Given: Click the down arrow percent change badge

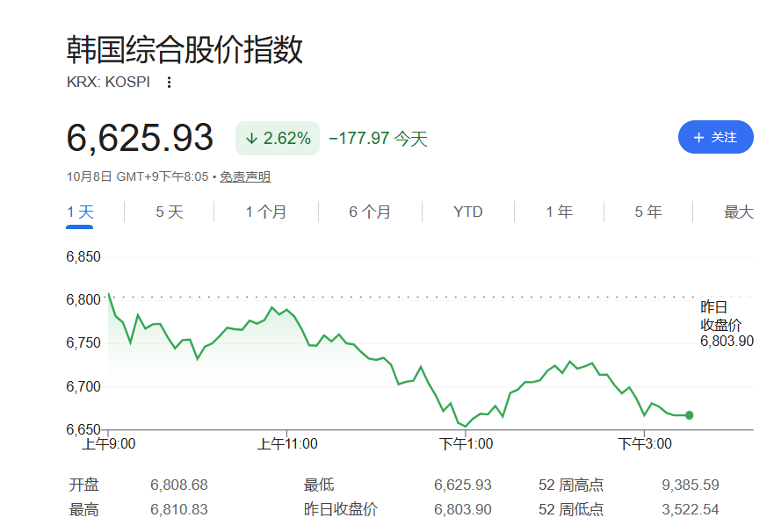Looking at the screenshot, I should (278, 138).
